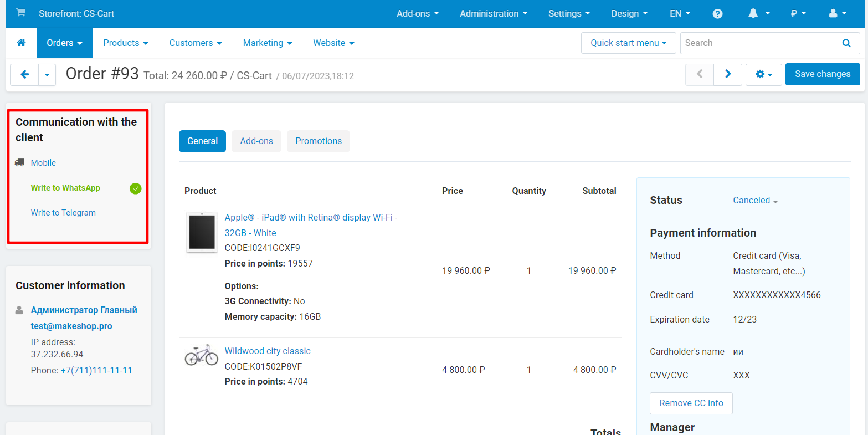
Task: Open the notifications bell menu
Action: pos(759,14)
